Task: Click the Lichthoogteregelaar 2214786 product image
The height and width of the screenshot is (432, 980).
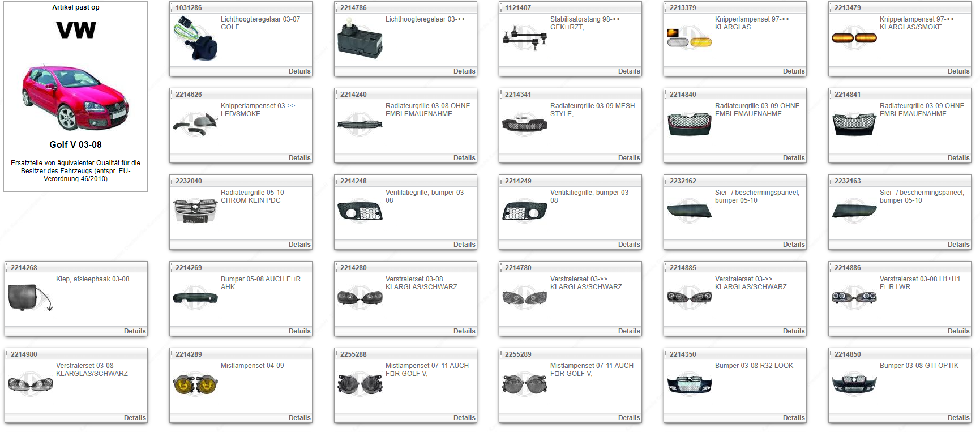Action: click(360, 39)
